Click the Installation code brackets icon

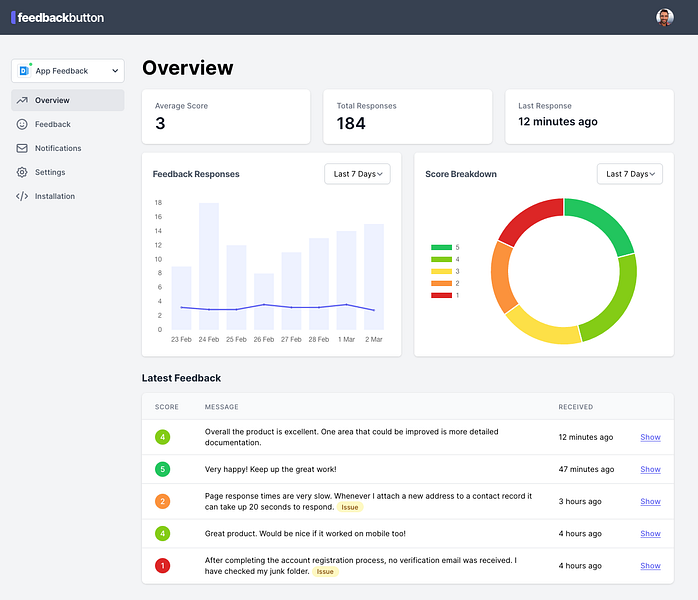click(x=23, y=196)
